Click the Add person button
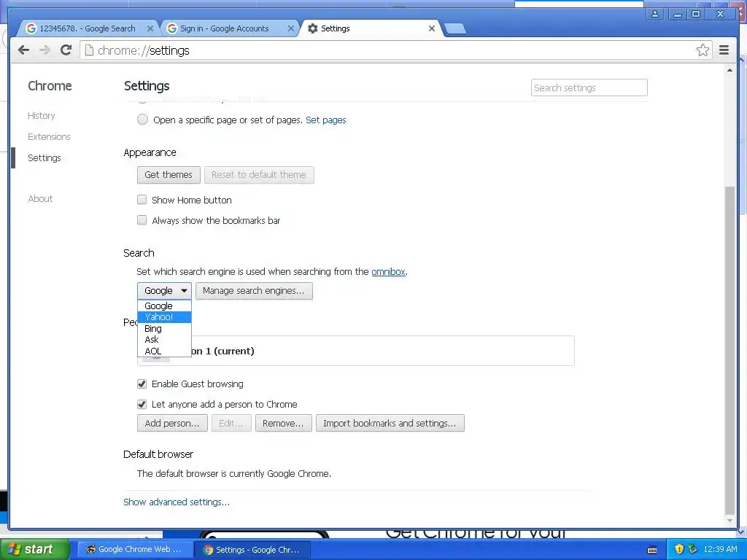This screenshot has height=560, width=747. 172,424
